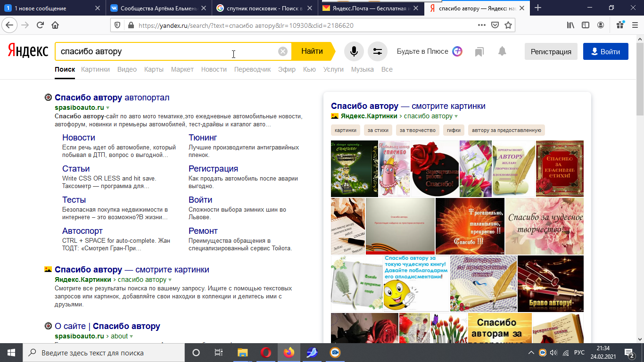
Task: Open Все services tab
Action: pyautogui.click(x=387, y=69)
